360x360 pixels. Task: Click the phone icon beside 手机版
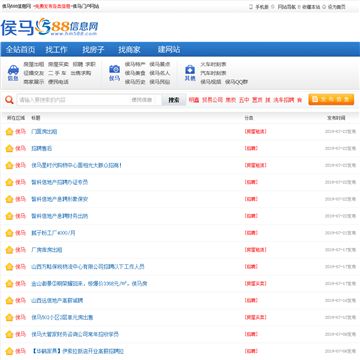(251, 7)
